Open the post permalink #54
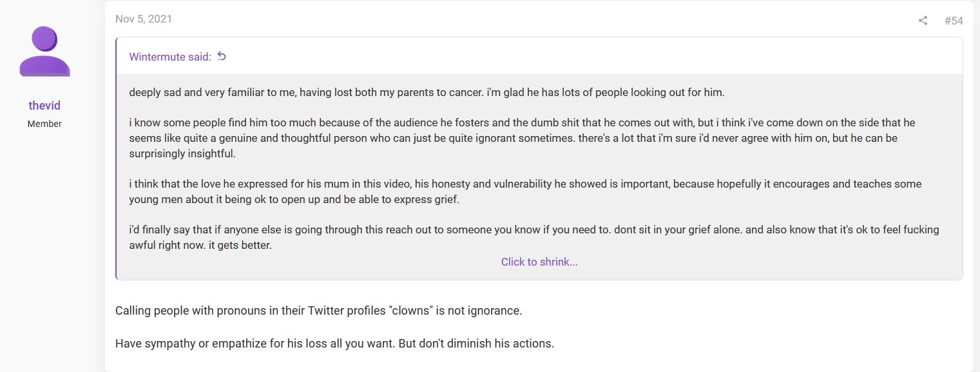This screenshot has width=980, height=372. (954, 21)
